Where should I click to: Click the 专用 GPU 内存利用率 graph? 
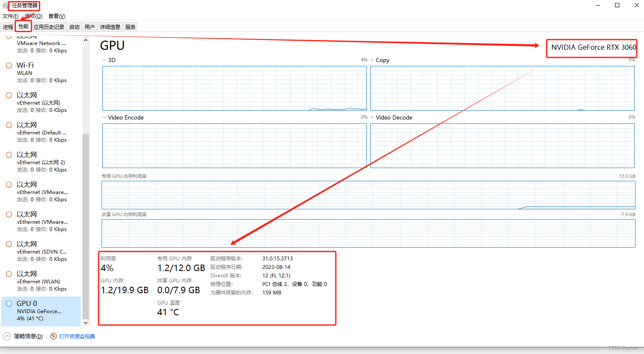(369, 195)
